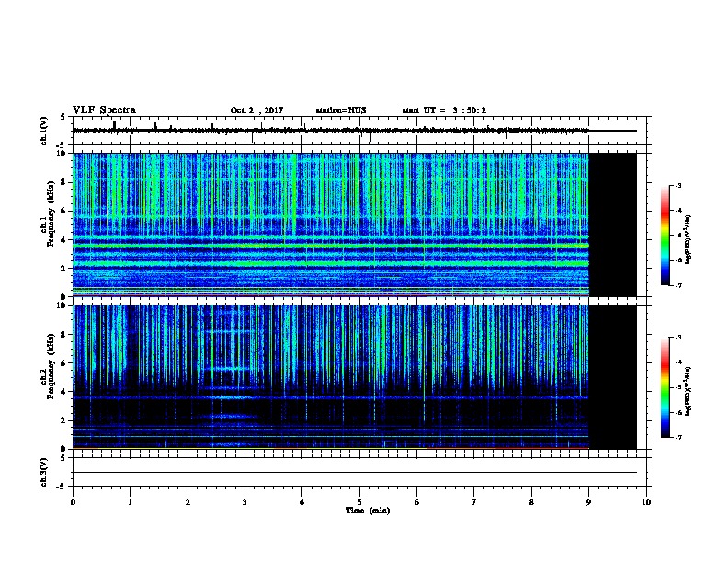Click the ch.2 frequency axis '4' tick label
This screenshot has height=563, width=728.
click(63, 392)
